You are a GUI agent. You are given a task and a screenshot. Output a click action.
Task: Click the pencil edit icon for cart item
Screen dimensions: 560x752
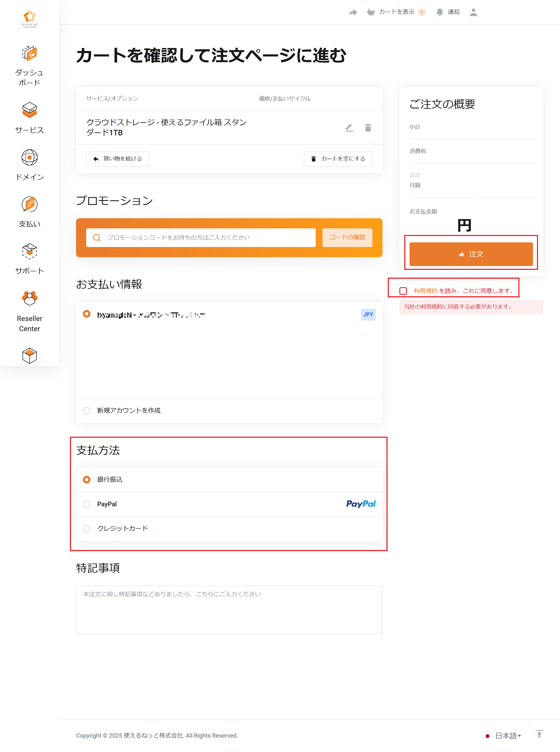(x=349, y=128)
